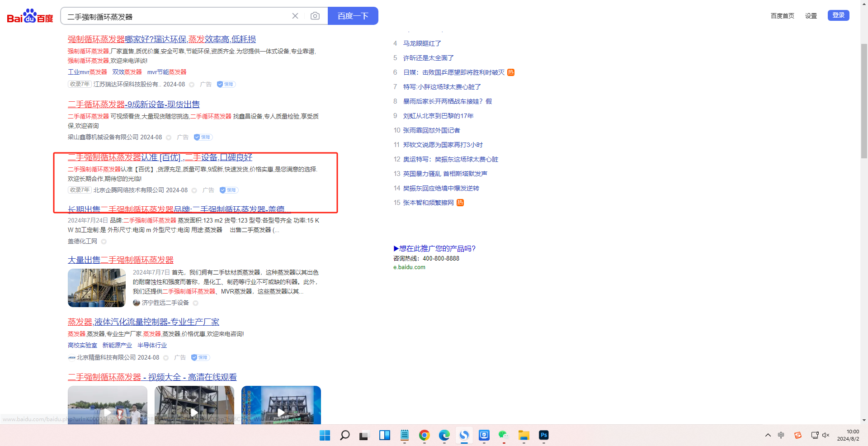Open the 大量出售二手强制循环蒸发器 result link
This screenshot has height=446, width=868.
tap(121, 260)
